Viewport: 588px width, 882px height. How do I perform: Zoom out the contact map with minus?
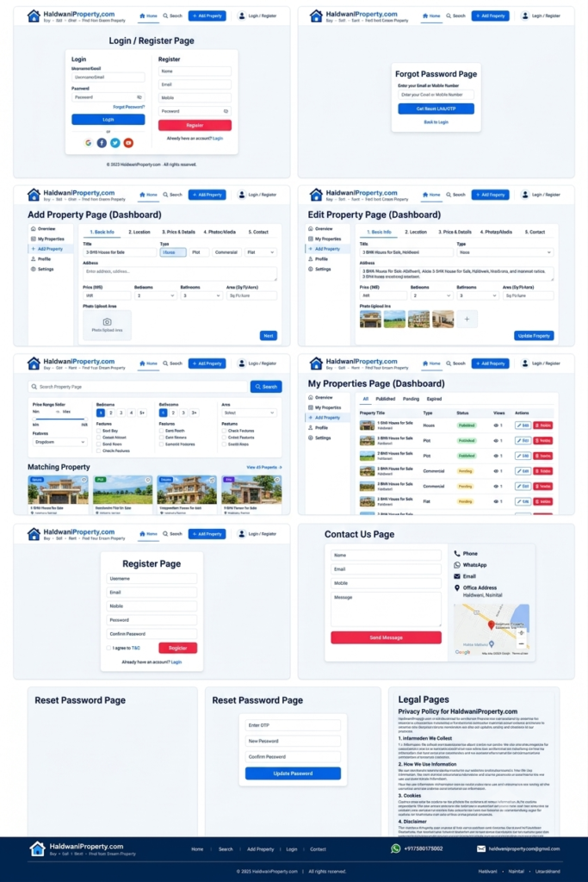(521, 643)
